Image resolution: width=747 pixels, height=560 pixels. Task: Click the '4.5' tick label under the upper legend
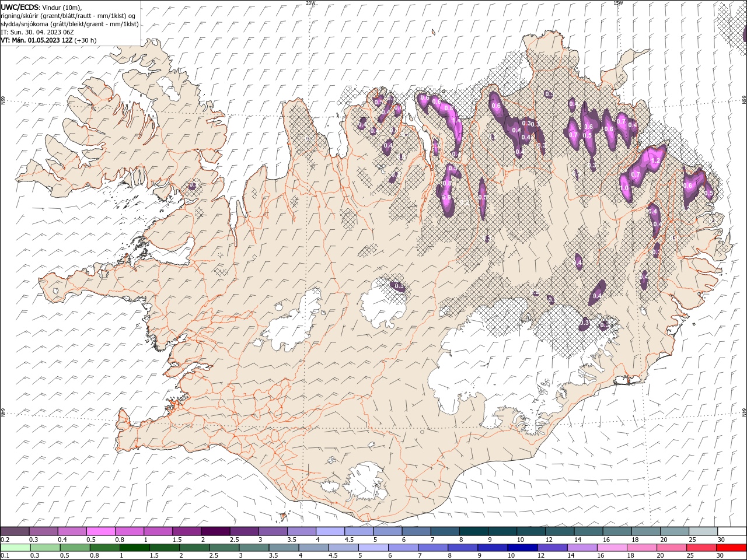[x=349, y=540]
